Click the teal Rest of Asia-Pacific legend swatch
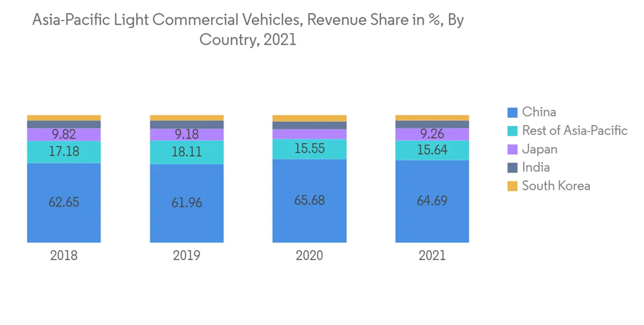 (x=513, y=131)
